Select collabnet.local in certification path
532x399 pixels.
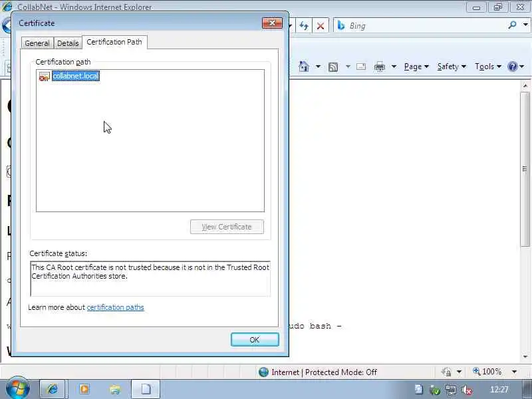click(x=76, y=76)
